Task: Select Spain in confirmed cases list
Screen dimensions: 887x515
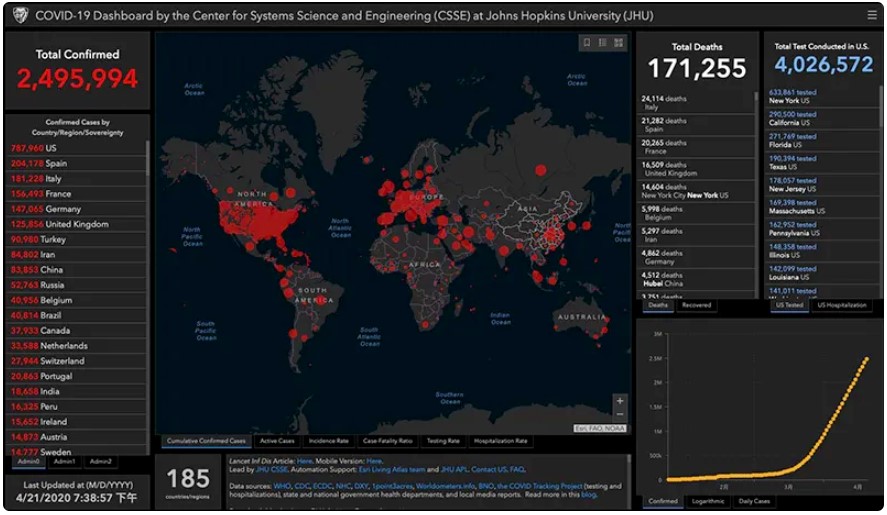Action: click(x=76, y=164)
